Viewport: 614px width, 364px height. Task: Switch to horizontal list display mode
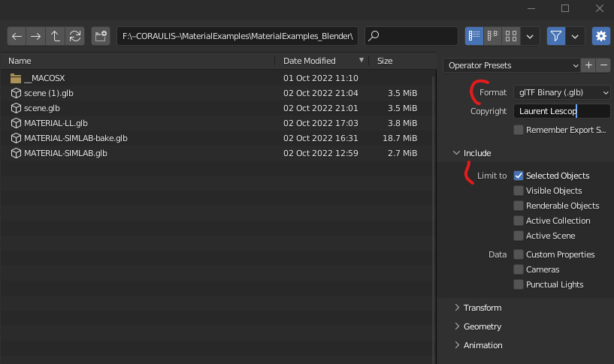[x=492, y=36]
